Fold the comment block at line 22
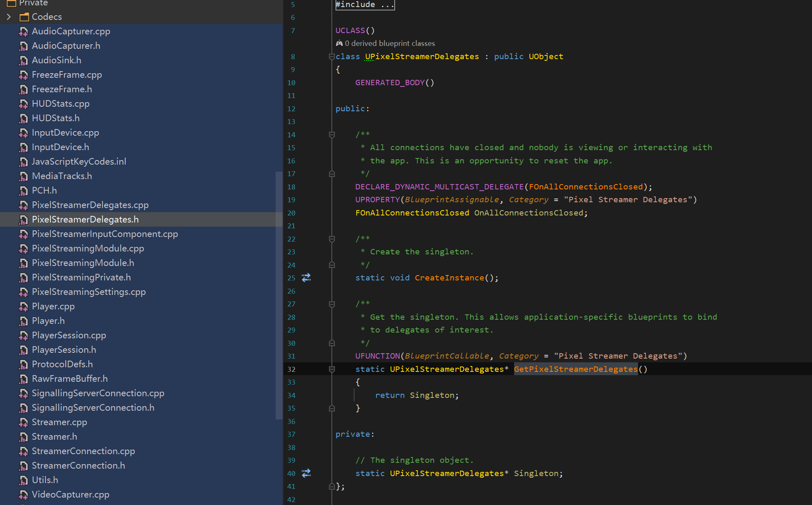 pyautogui.click(x=331, y=239)
